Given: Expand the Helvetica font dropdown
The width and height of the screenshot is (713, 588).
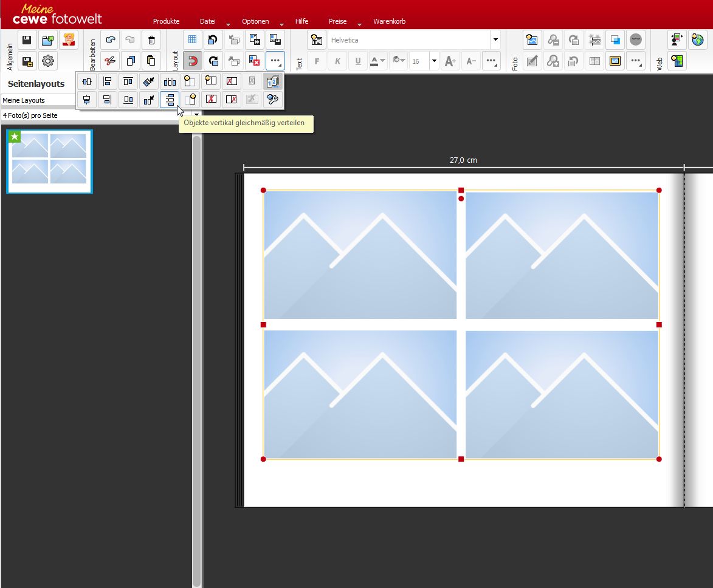Looking at the screenshot, I should click(x=495, y=40).
